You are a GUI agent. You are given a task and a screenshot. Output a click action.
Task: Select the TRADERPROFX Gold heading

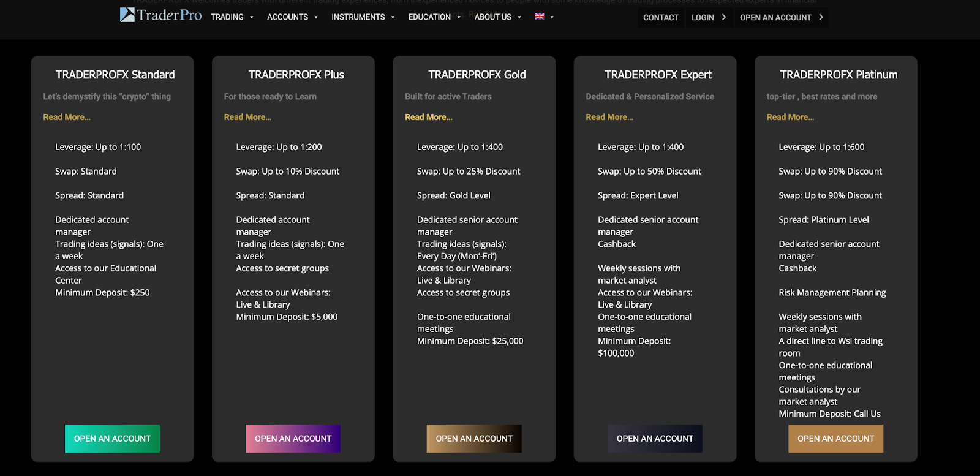pos(477,75)
